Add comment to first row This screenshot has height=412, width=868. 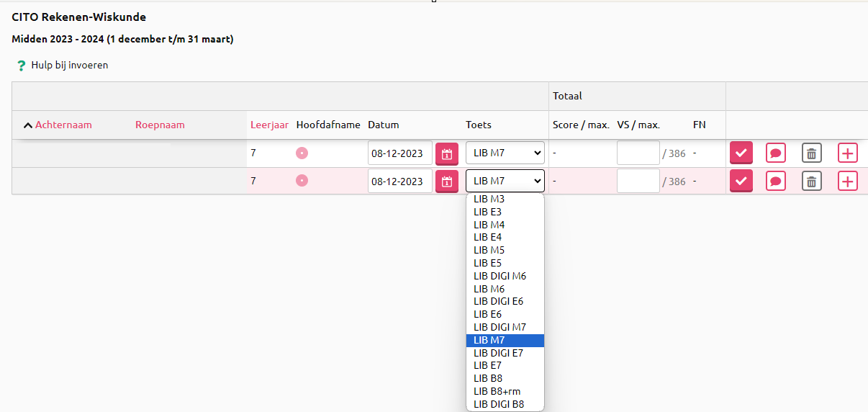tap(776, 153)
